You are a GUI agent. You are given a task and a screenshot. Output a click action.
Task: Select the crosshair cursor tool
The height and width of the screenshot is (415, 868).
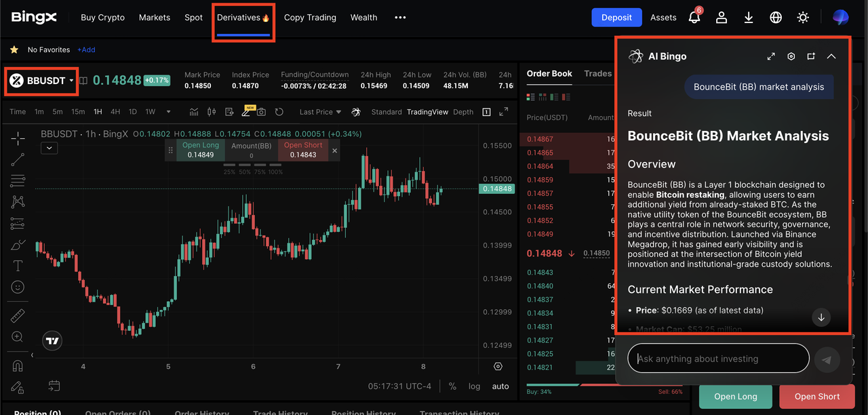click(18, 138)
